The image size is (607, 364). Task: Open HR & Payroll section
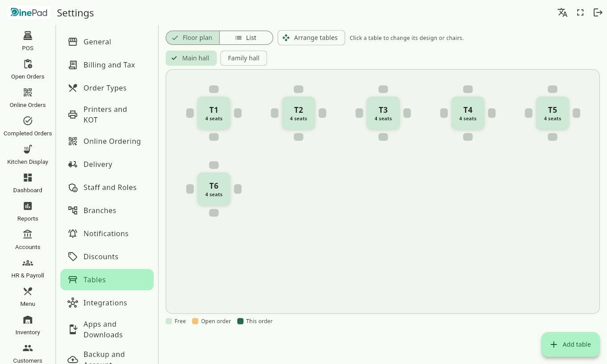pos(28,268)
